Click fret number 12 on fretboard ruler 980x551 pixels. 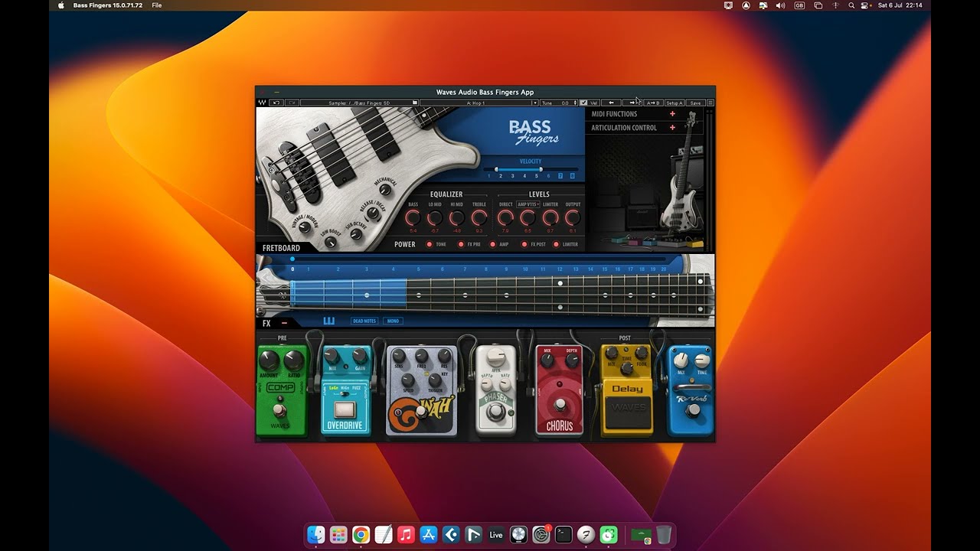[x=560, y=269]
